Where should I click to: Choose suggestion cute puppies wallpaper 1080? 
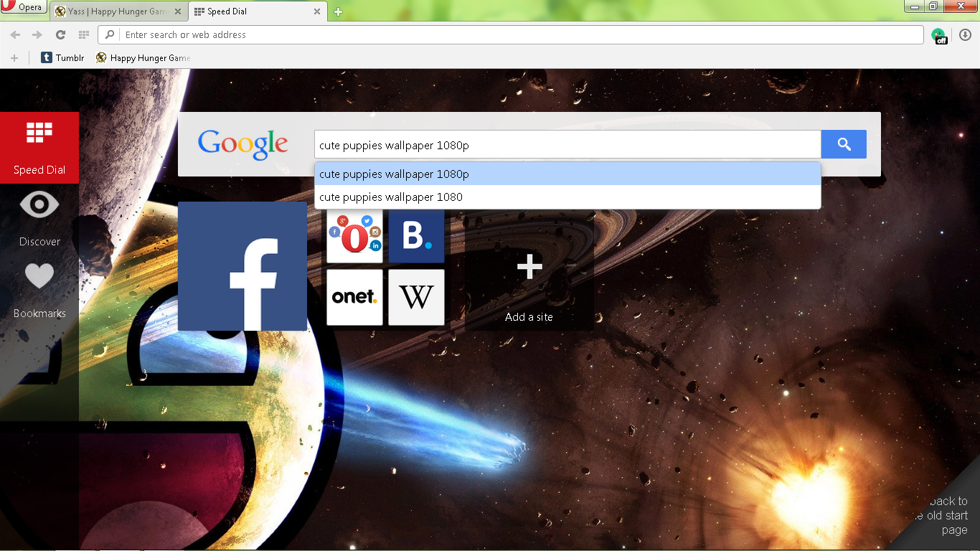click(x=567, y=197)
